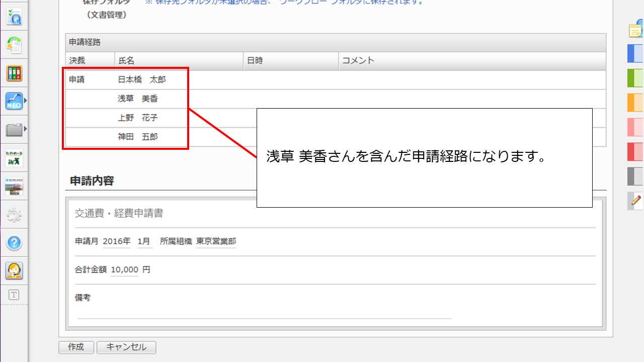The height and width of the screenshot is (362, 644).
Task: Click the 申請 label in 決裁 column
Action: pos(77,79)
